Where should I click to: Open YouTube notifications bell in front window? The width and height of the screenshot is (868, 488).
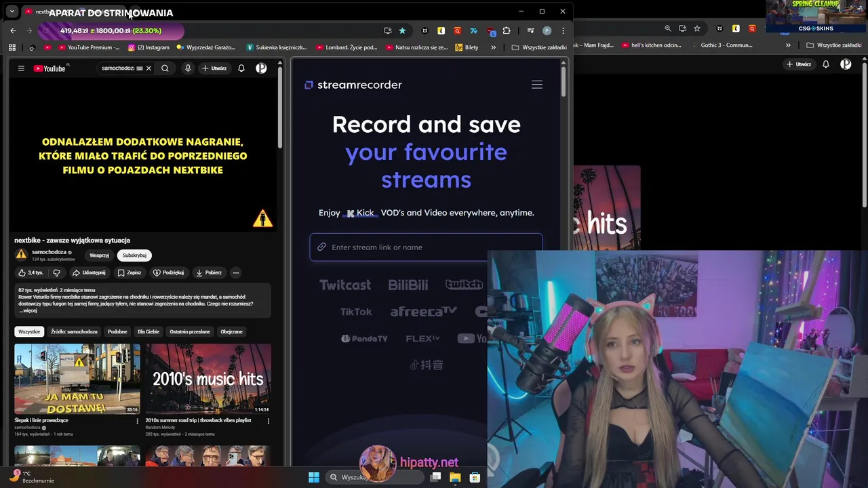(241, 68)
